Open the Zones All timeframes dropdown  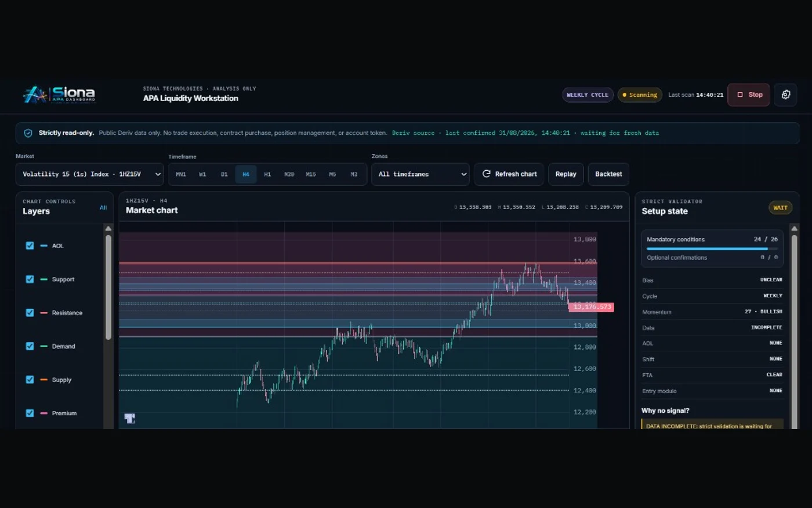coord(420,174)
